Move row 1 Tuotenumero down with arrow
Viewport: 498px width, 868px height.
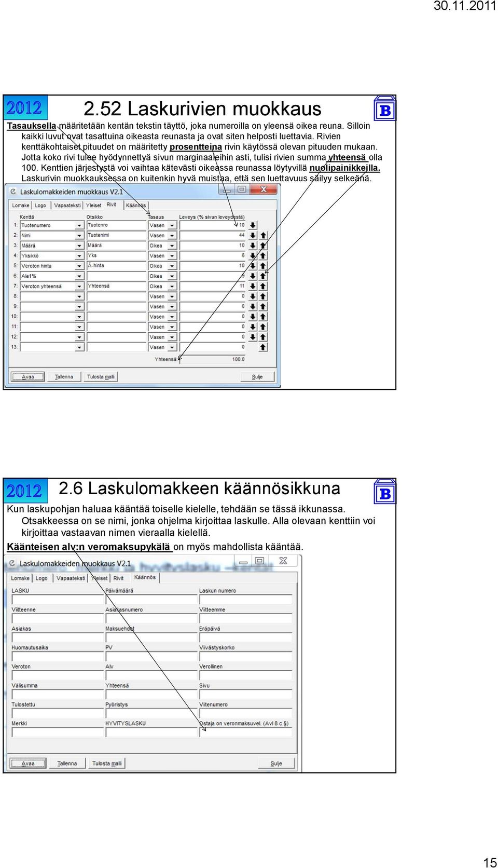click(253, 225)
